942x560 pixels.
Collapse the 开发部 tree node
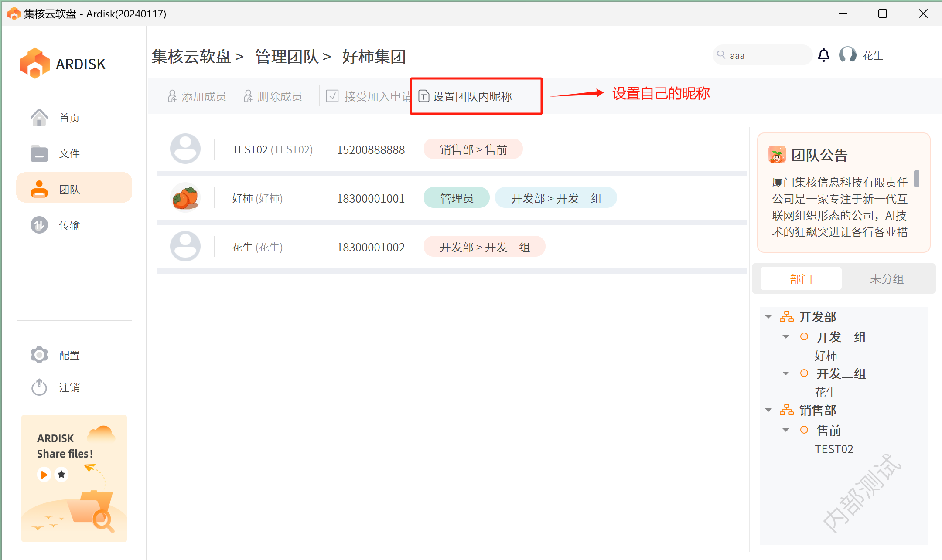click(768, 317)
